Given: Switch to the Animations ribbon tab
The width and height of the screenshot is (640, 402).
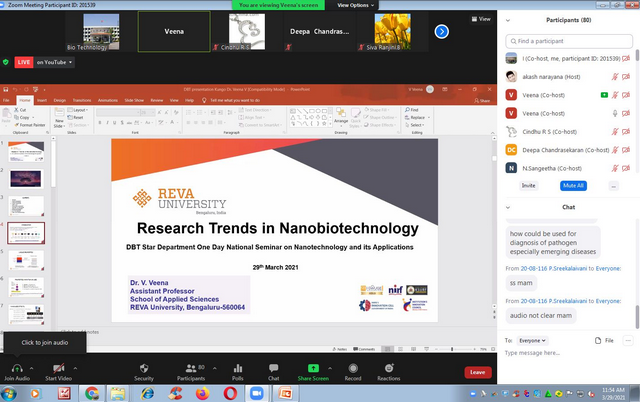Looking at the screenshot, I should (x=108, y=100).
